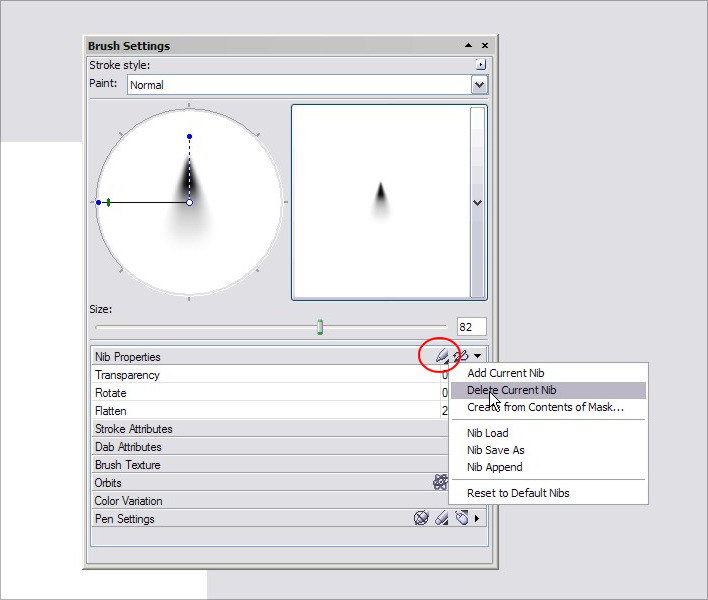The height and width of the screenshot is (600, 708).
Task: Select Nib Load from menu
Action: point(488,433)
